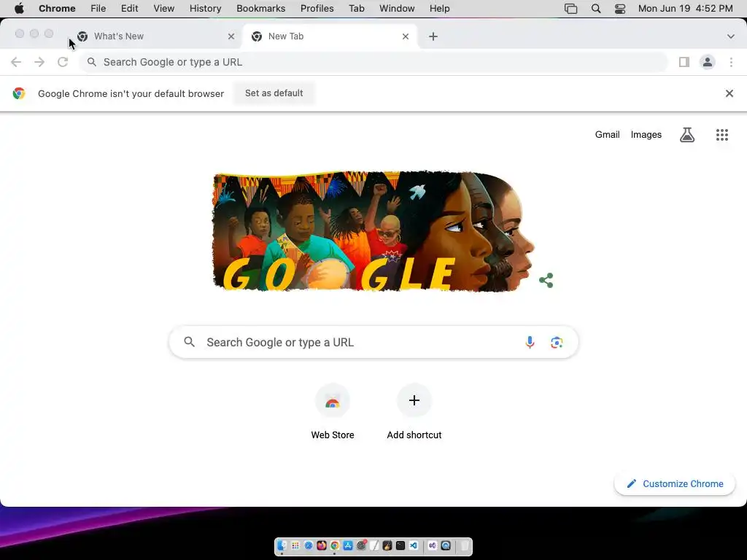
Task: Add a new shortcut tile
Action: (414, 413)
